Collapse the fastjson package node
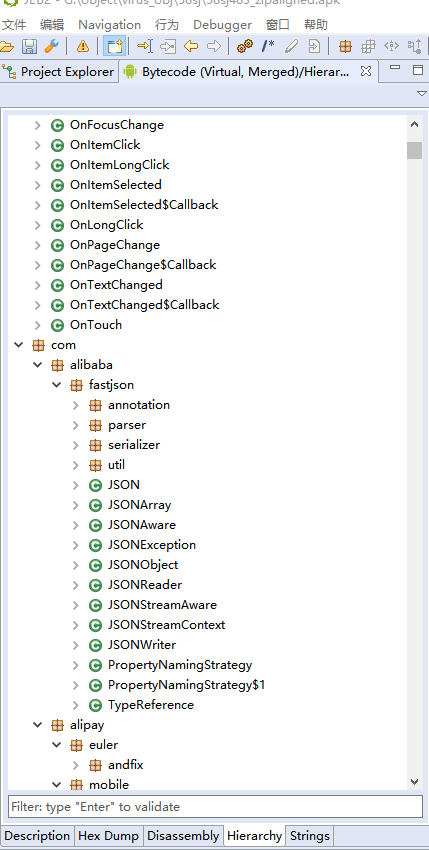This screenshot has width=429, height=850. [x=56, y=385]
